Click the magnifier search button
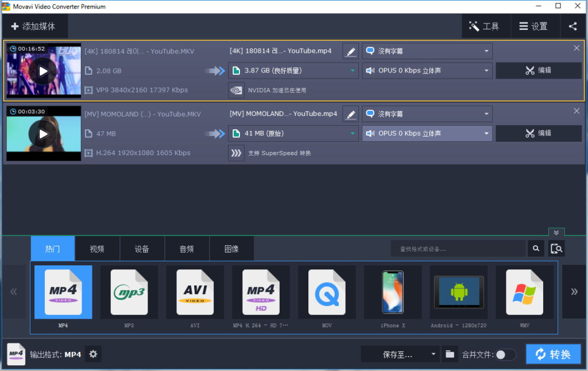588x371 pixels. (x=536, y=249)
